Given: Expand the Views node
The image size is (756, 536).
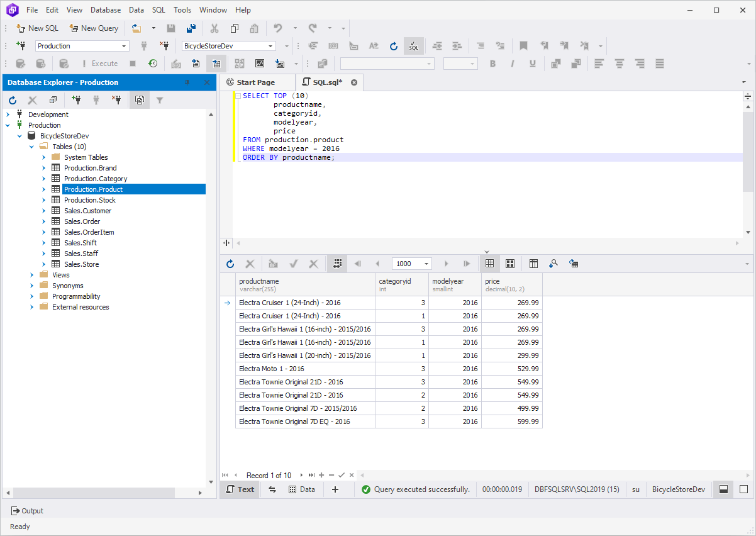Looking at the screenshot, I should coord(31,274).
